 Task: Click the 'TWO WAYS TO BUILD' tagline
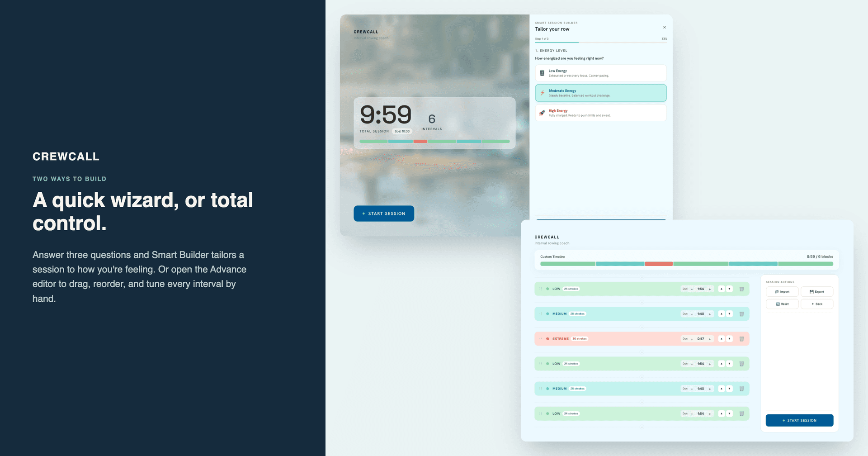[70, 179]
